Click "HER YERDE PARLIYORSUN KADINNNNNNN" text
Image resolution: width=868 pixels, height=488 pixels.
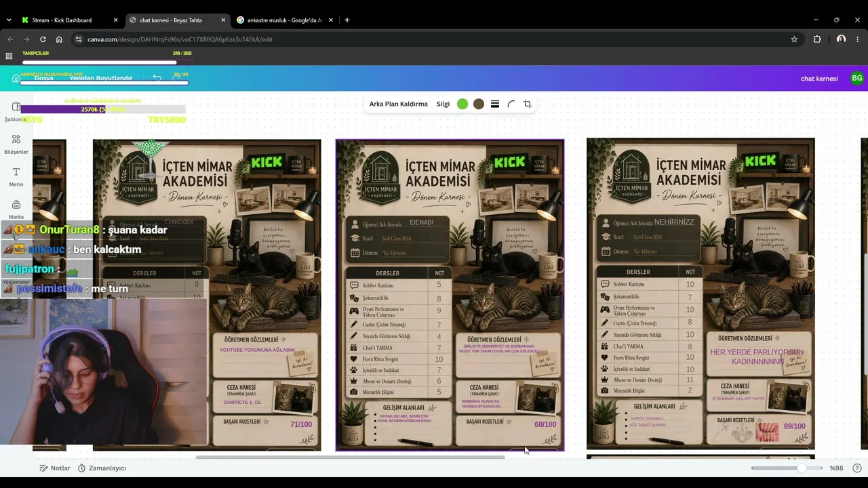tap(757, 357)
